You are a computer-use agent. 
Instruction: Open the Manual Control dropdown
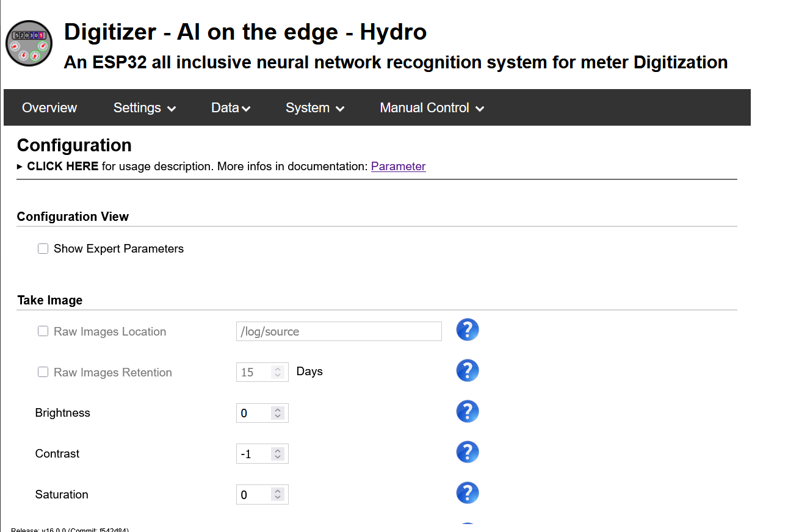coord(432,108)
